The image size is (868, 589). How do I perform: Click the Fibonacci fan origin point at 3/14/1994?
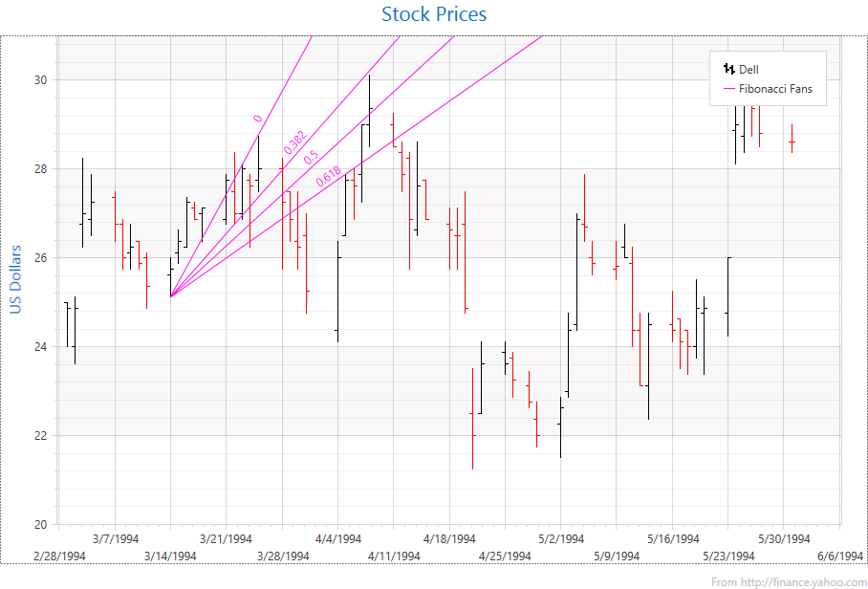[170, 297]
